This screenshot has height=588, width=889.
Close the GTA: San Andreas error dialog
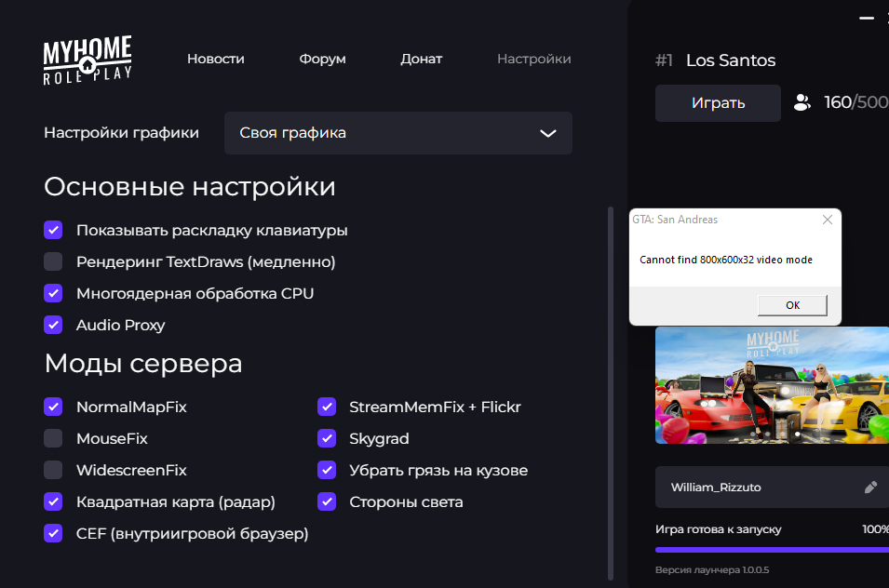tap(828, 220)
